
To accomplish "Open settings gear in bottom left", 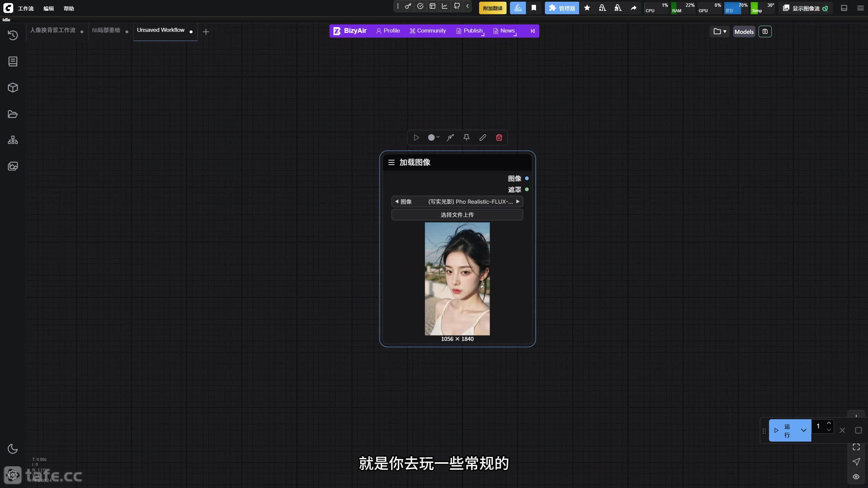I will 13,475.
